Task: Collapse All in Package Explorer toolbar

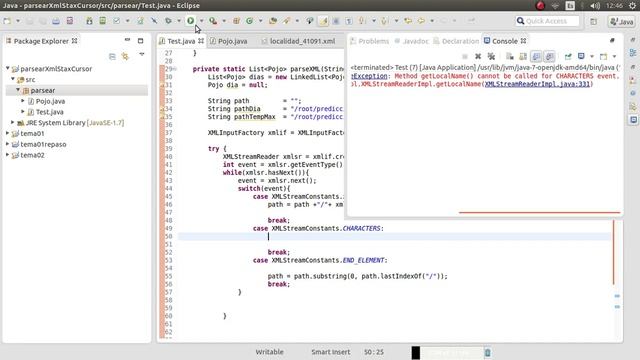Action: click(x=112, y=56)
